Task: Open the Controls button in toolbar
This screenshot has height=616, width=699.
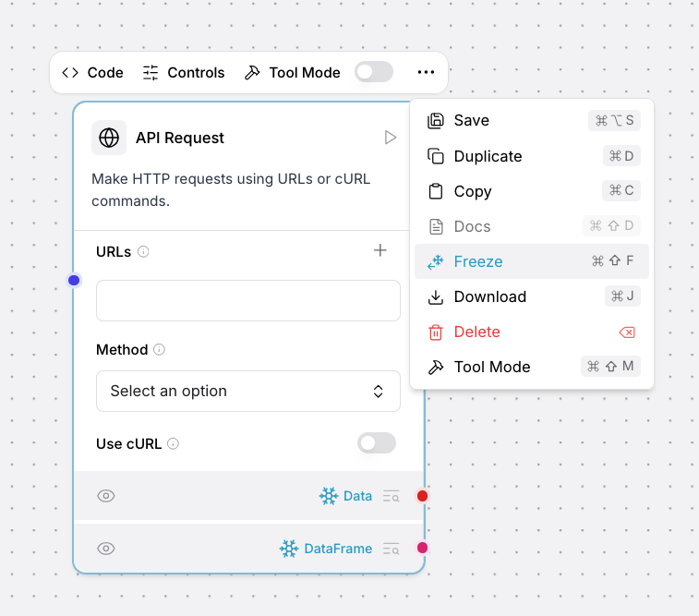Action: (x=184, y=72)
